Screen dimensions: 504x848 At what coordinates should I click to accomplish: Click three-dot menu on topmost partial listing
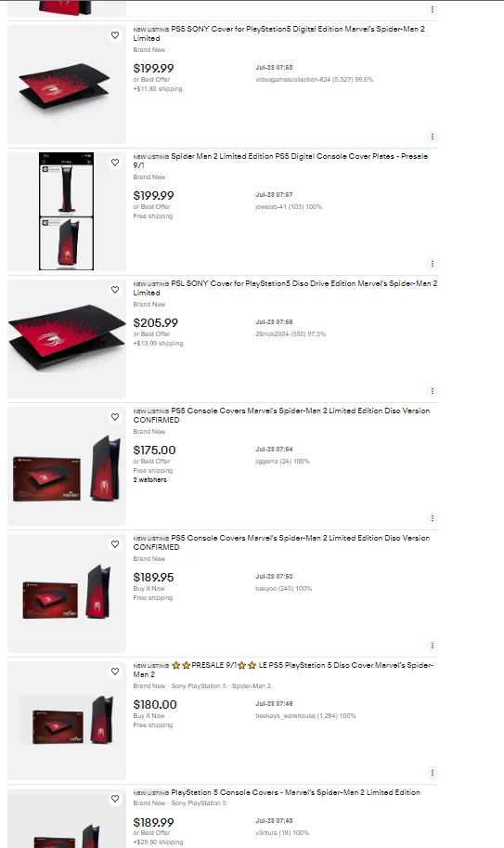(433, 9)
